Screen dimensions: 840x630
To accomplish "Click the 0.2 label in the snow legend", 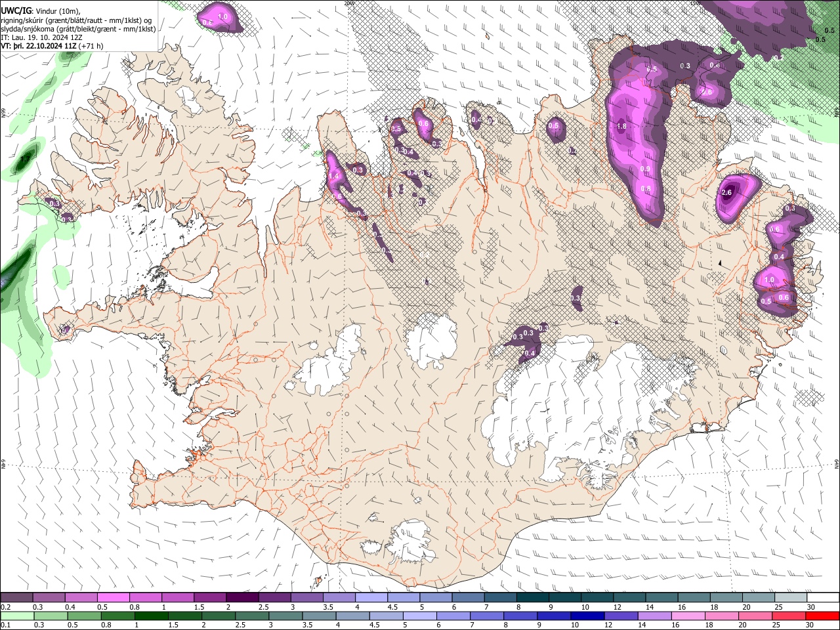I will [x=6, y=607].
